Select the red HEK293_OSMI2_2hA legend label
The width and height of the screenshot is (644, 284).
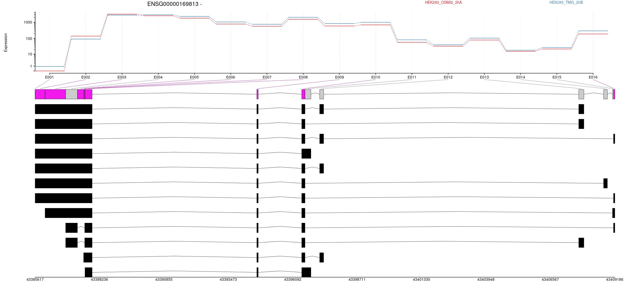(x=443, y=2)
